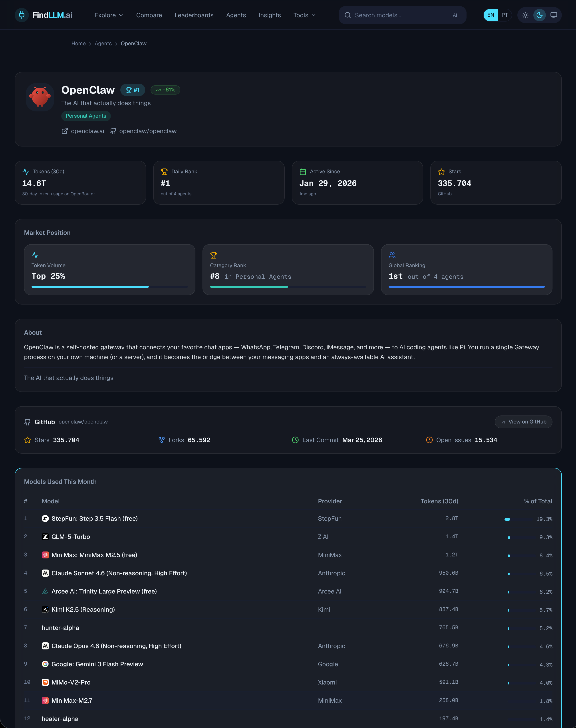
Task: Click chevron between Home and Agents breadcrumb
Action: point(90,44)
